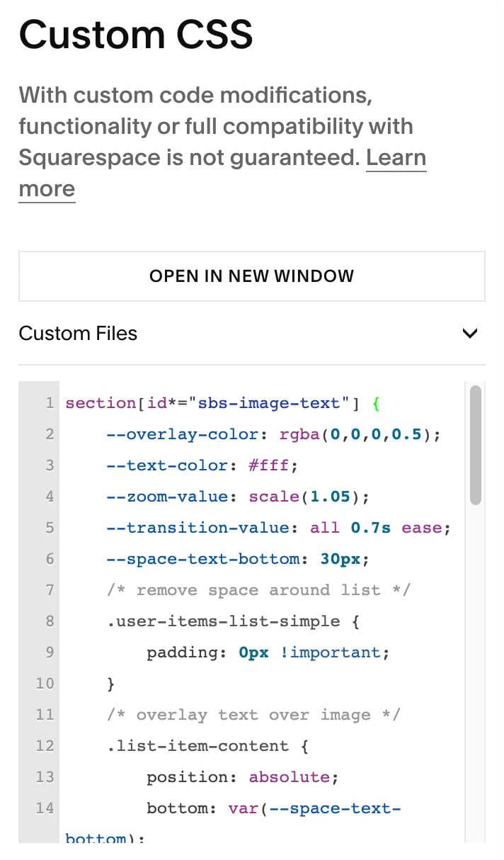This screenshot has width=504, height=860.
Task: Click the Custom CSS heading
Action: coord(136,34)
